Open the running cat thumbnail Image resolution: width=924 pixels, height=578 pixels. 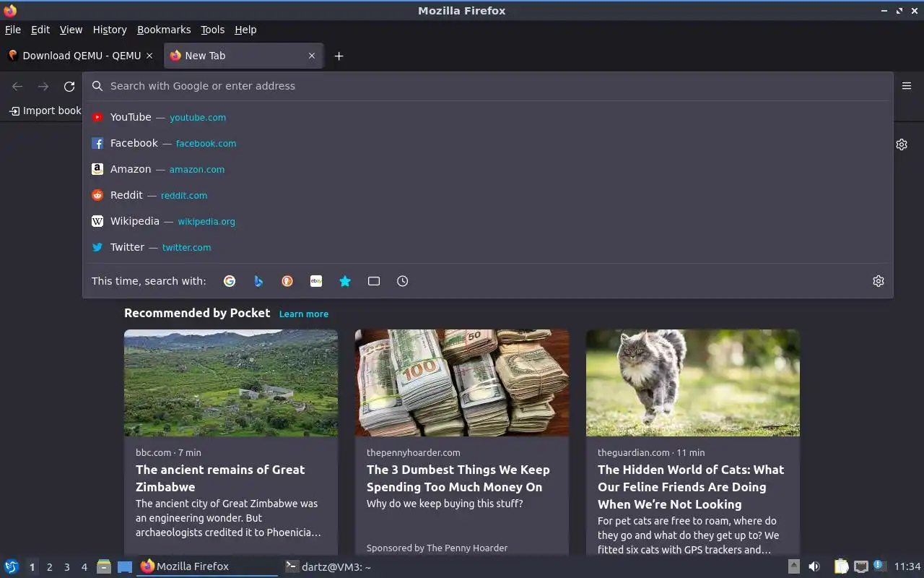coord(693,383)
